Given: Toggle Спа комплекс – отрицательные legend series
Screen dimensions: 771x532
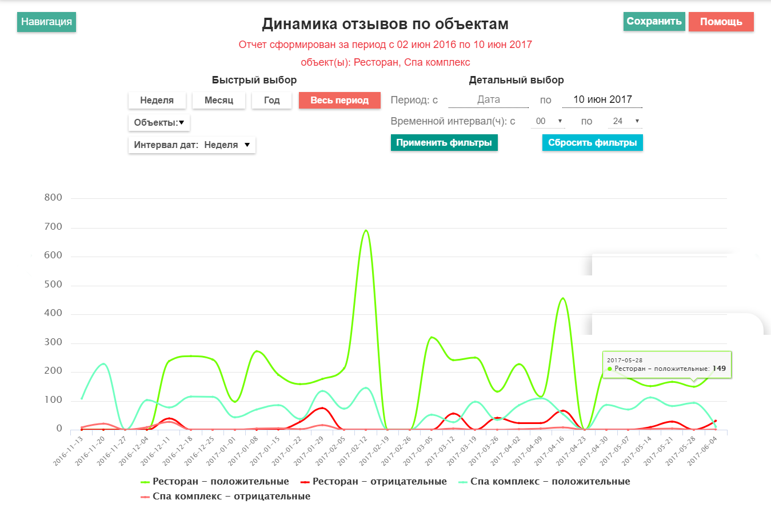Looking at the screenshot, I should [226, 497].
